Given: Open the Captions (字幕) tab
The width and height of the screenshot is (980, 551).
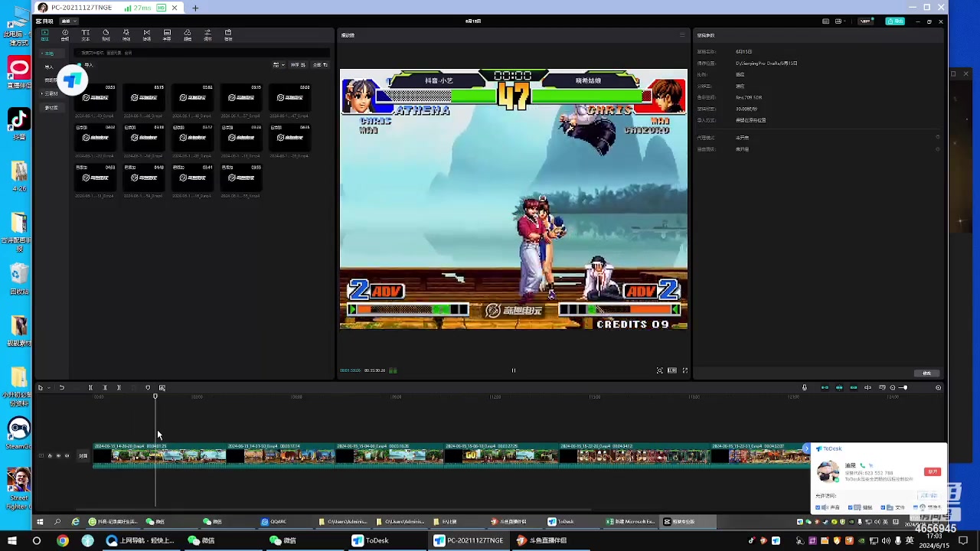Looking at the screenshot, I should click(x=167, y=34).
